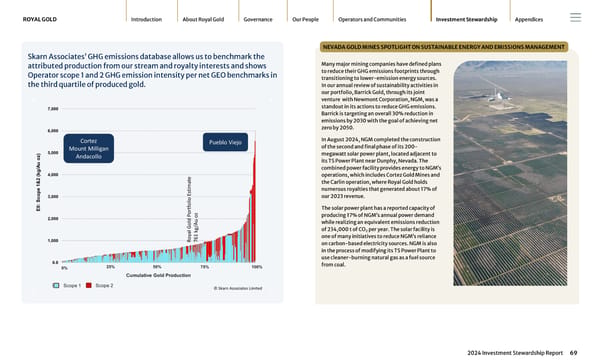This screenshot has width=600, height=364.
Task: Go to the Introduction tab
Action: [146, 19]
